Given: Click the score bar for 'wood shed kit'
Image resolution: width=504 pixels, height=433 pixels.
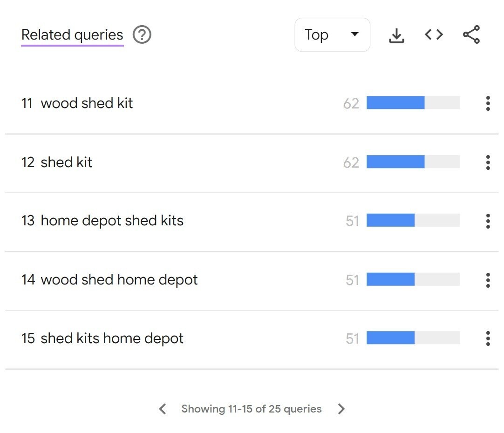Looking at the screenshot, I should pyautogui.click(x=413, y=103).
